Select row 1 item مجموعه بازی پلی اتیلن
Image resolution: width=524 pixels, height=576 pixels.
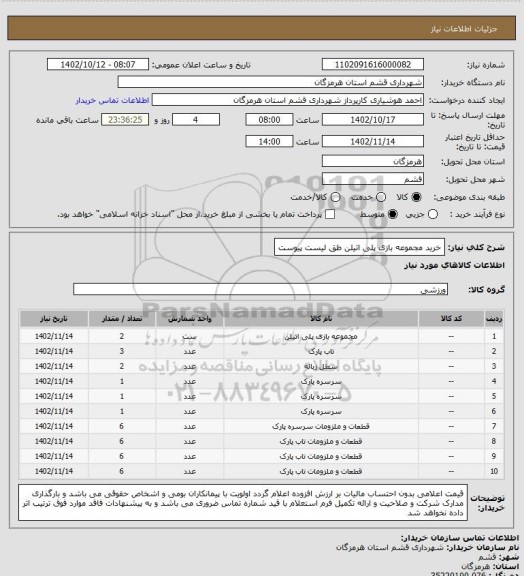click(x=321, y=336)
